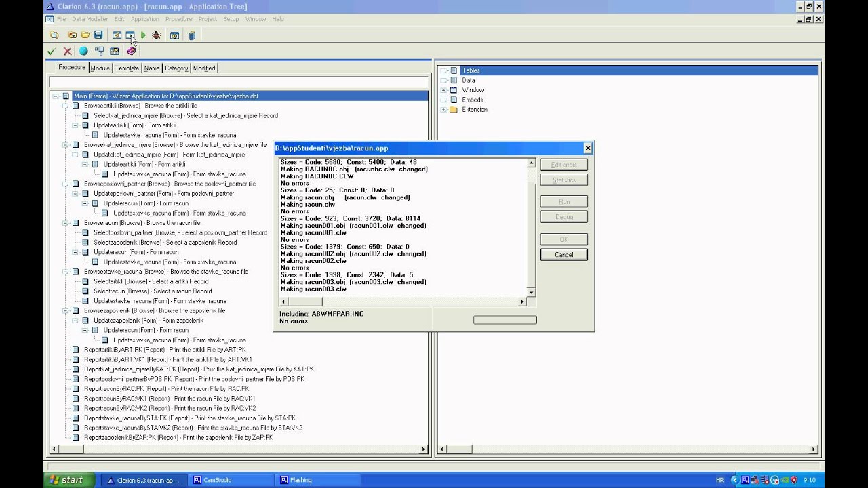Click the HR language indicator in taskbar

pyautogui.click(x=719, y=480)
